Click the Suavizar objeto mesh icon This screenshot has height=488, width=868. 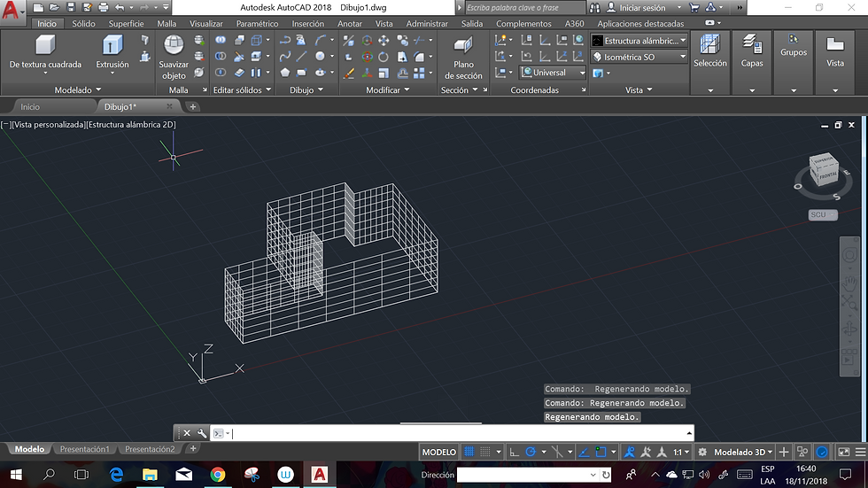[174, 46]
